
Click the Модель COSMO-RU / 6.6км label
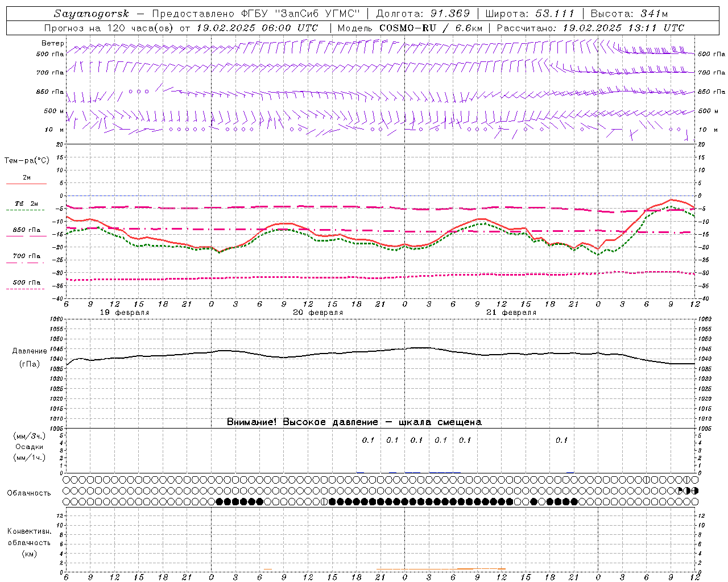tap(410, 28)
